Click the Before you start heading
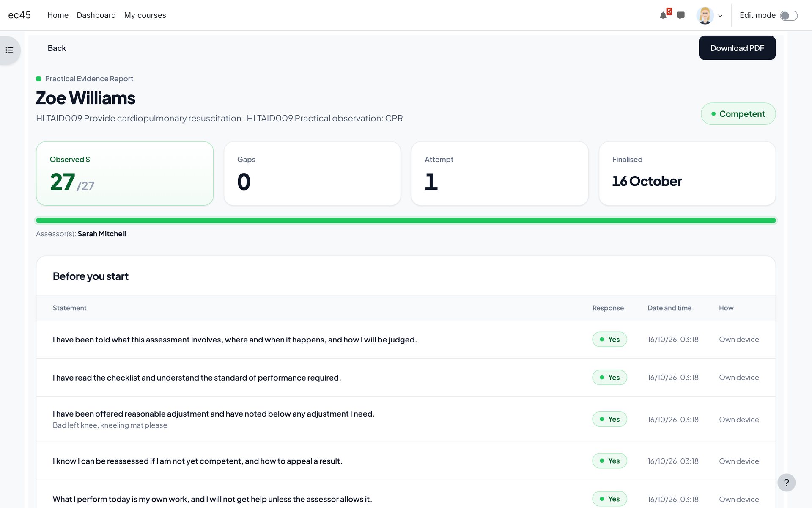 coord(91,276)
